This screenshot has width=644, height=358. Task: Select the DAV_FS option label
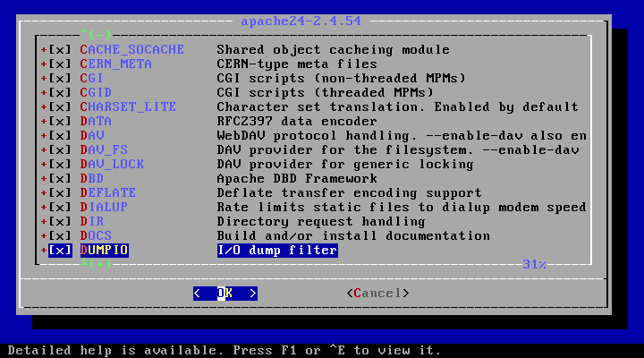coord(104,150)
